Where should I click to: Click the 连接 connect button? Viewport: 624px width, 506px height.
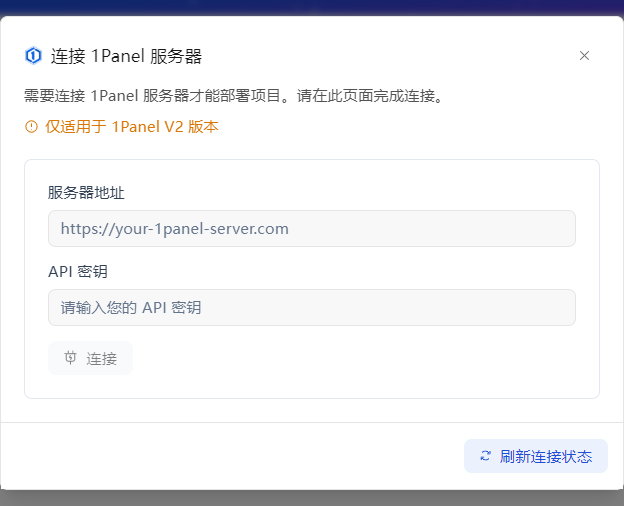pyautogui.click(x=90, y=358)
